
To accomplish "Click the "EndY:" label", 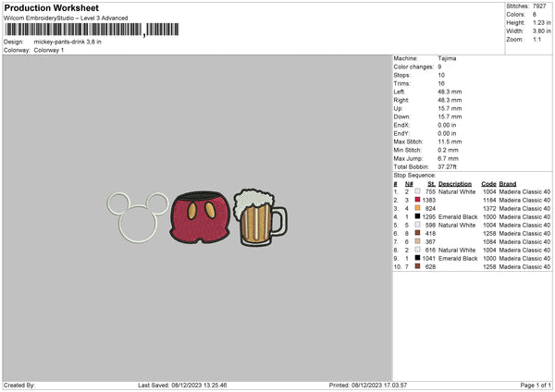I will tap(401, 133).
